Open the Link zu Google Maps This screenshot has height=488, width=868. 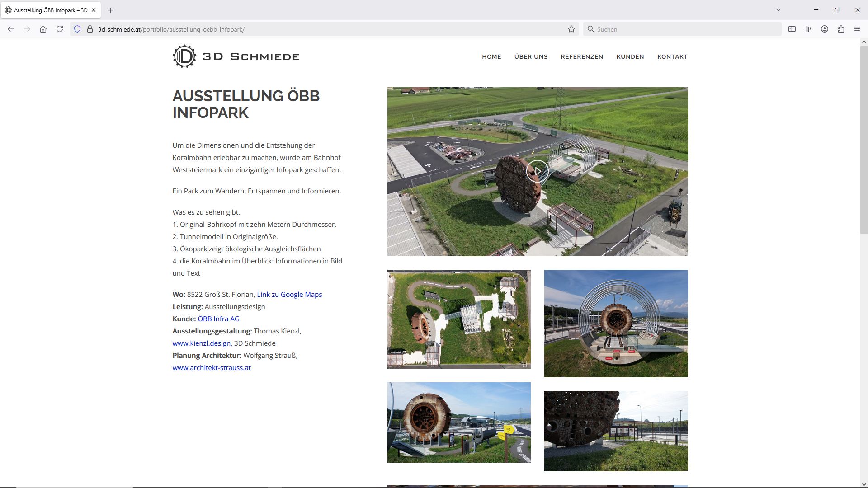tap(289, 294)
